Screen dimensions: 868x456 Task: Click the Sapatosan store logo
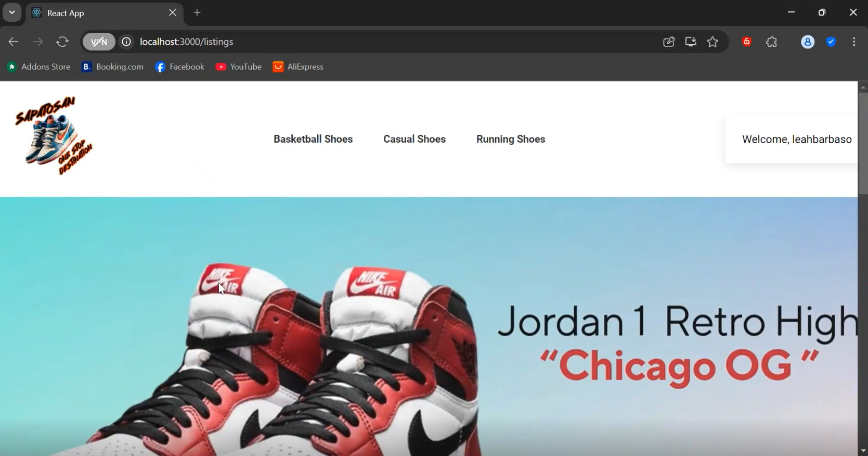pos(54,135)
